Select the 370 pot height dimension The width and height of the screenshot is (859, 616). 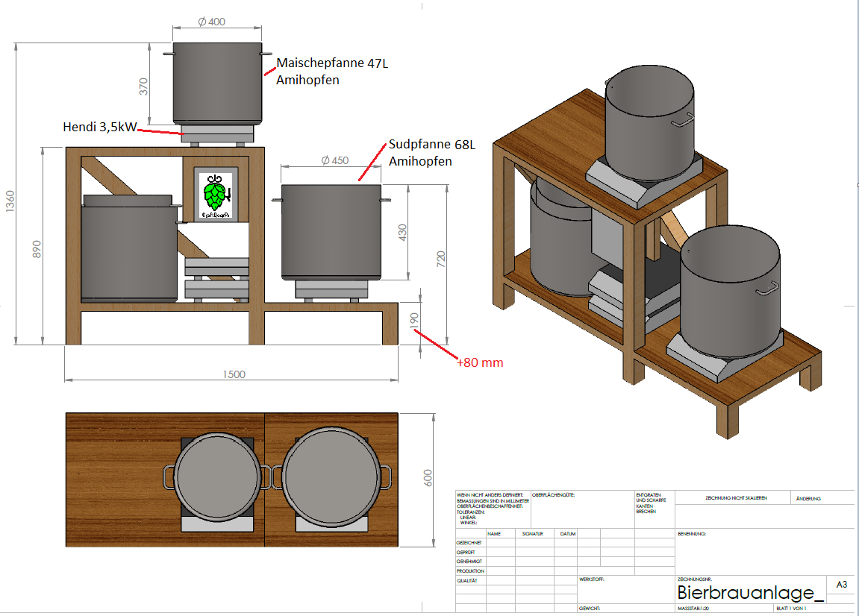tap(144, 87)
